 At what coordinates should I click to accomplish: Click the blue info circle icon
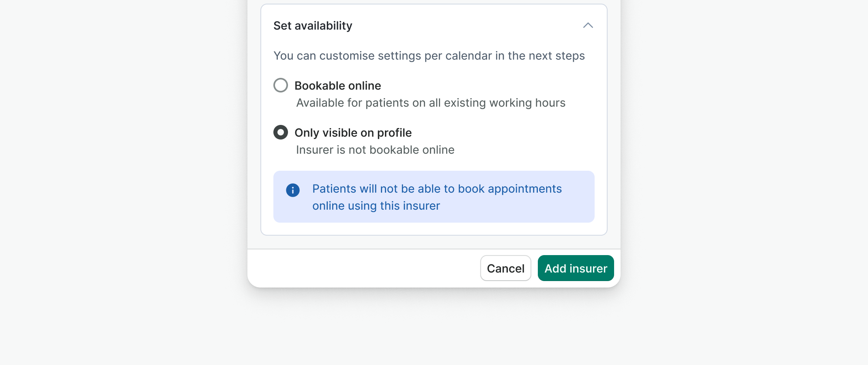pos(293,190)
